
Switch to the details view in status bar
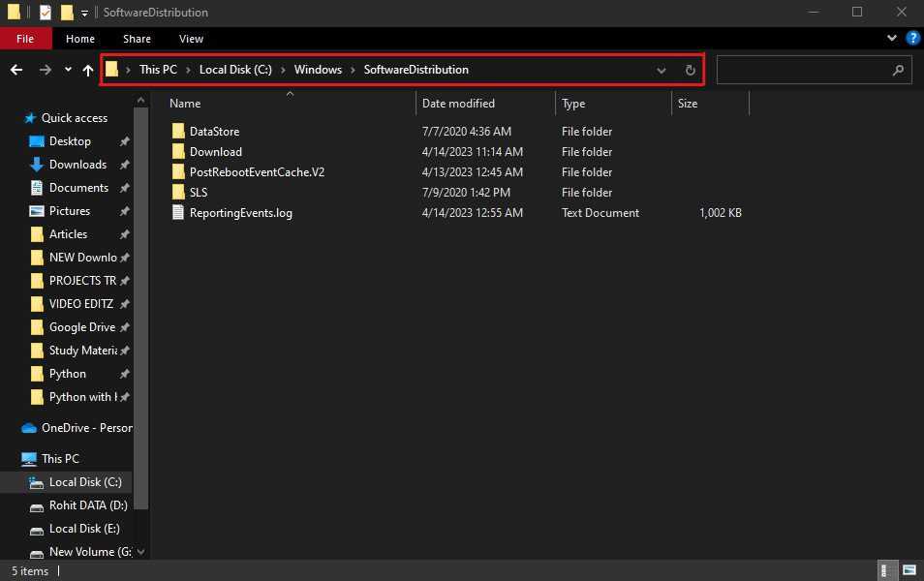point(886,570)
